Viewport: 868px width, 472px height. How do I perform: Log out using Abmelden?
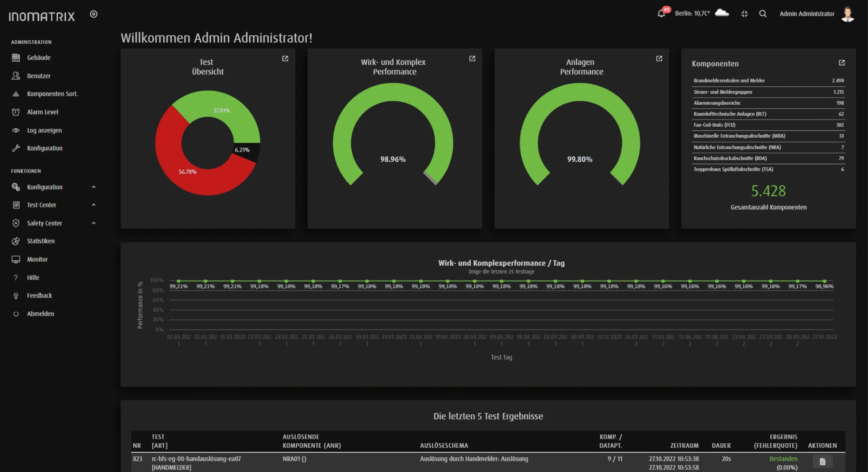click(x=40, y=314)
